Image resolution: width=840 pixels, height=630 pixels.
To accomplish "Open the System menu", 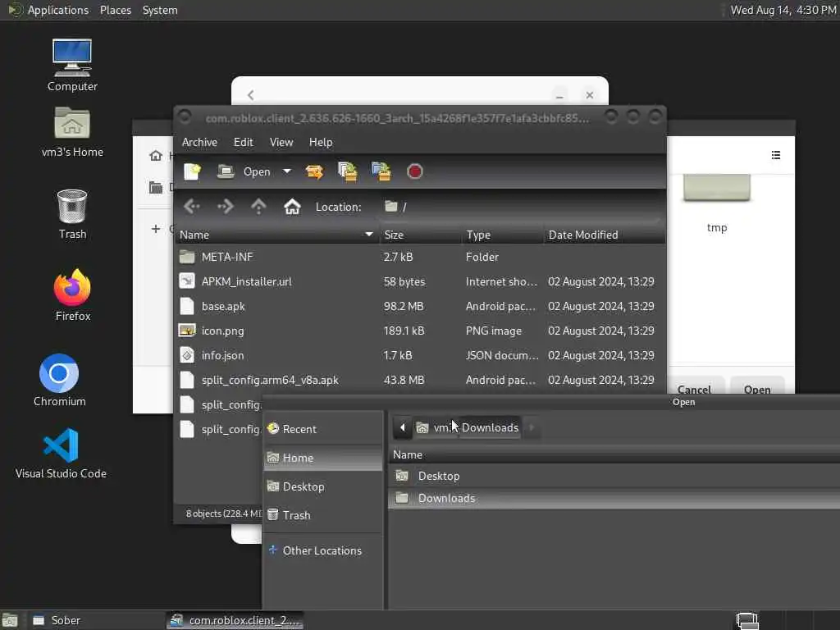I will (x=160, y=10).
